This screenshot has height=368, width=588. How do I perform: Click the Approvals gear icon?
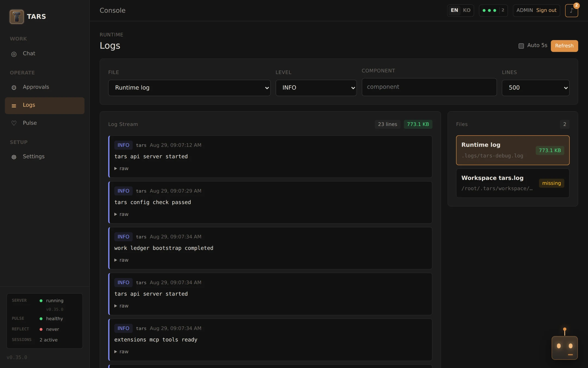click(14, 88)
